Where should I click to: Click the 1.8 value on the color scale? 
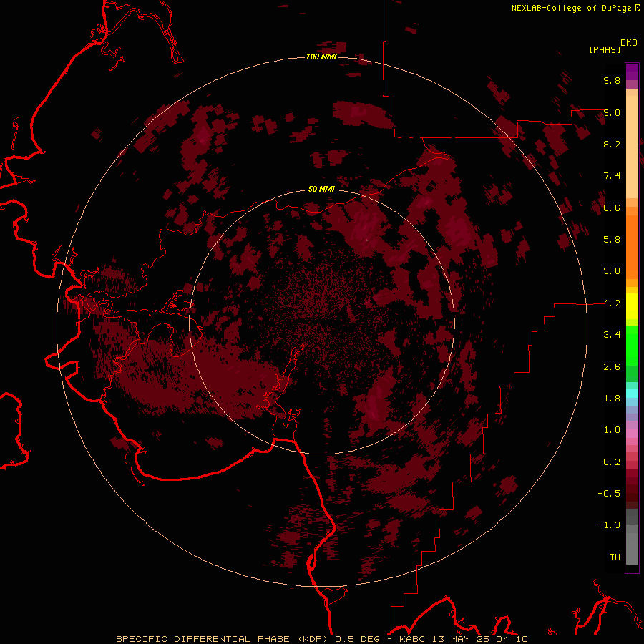click(x=612, y=399)
